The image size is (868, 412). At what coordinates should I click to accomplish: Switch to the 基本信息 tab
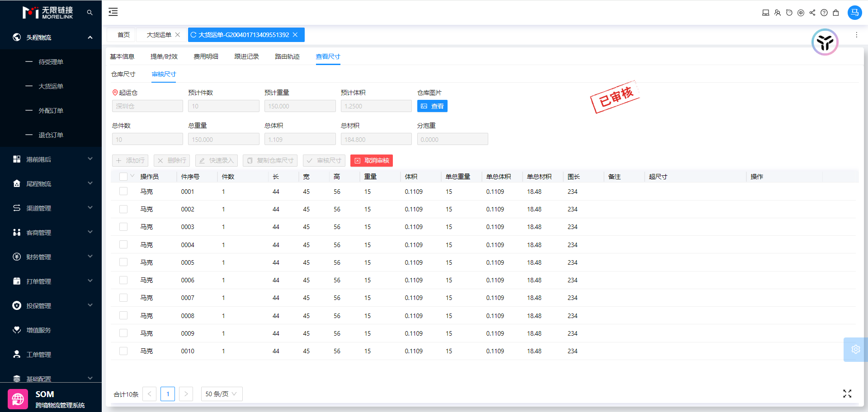[122, 56]
